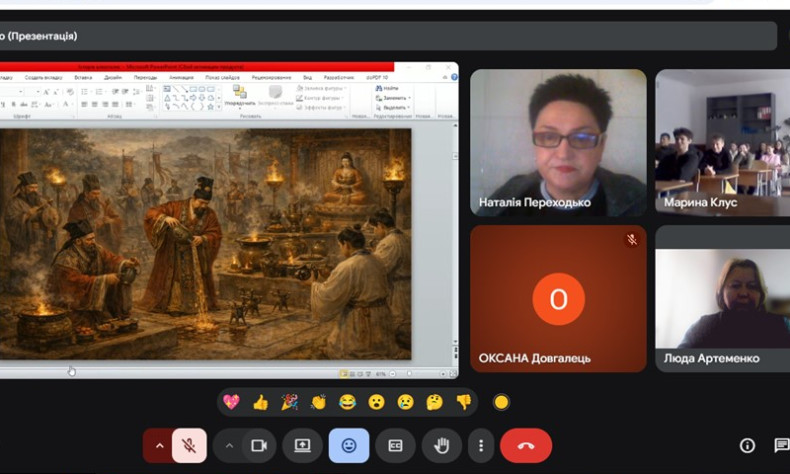Click the increase font size icon
The image size is (790, 474).
coord(45,92)
